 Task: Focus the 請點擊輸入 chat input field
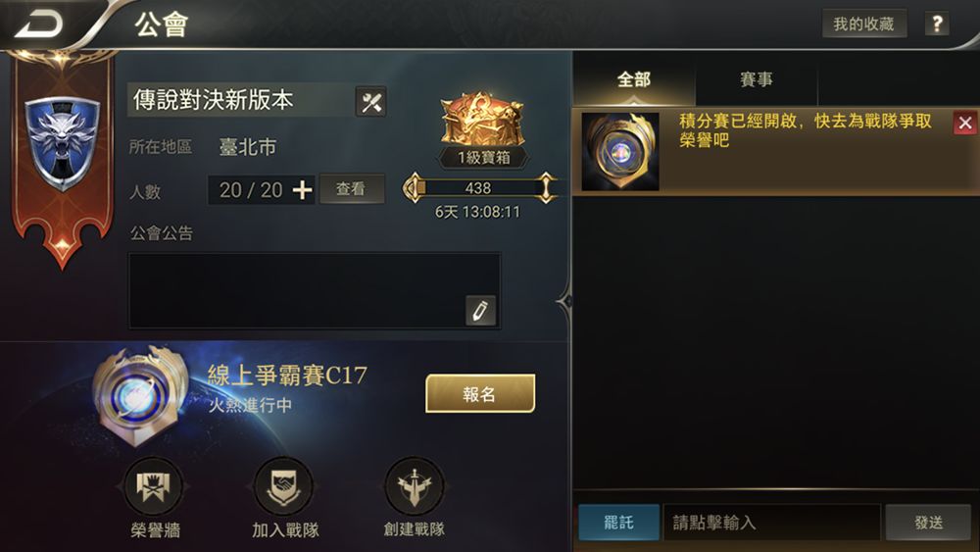point(772,522)
